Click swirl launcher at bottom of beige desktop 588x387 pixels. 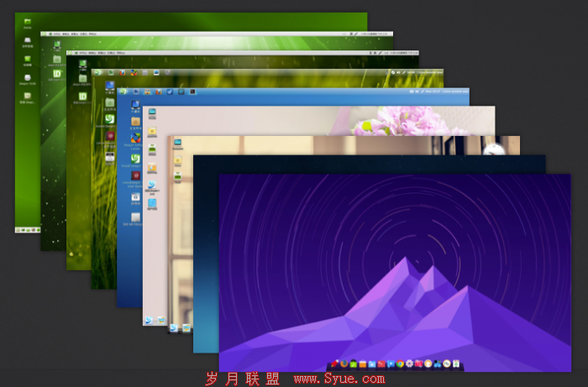pyautogui.click(x=174, y=327)
